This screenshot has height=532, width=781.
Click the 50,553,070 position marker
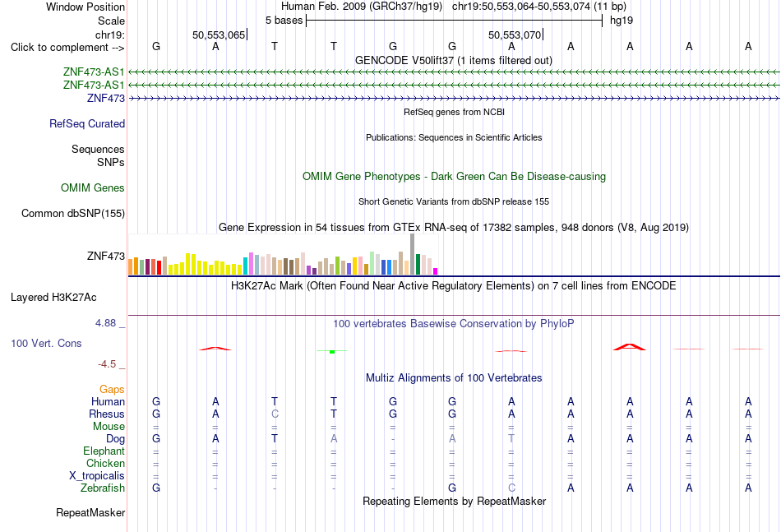tap(515, 35)
